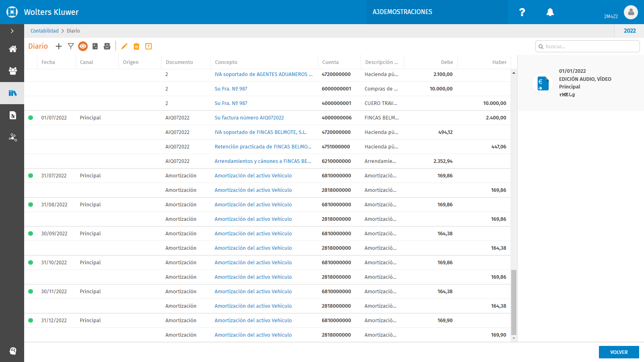644x362 pixels.
Task: Open the notifications bell
Action: pos(550,12)
